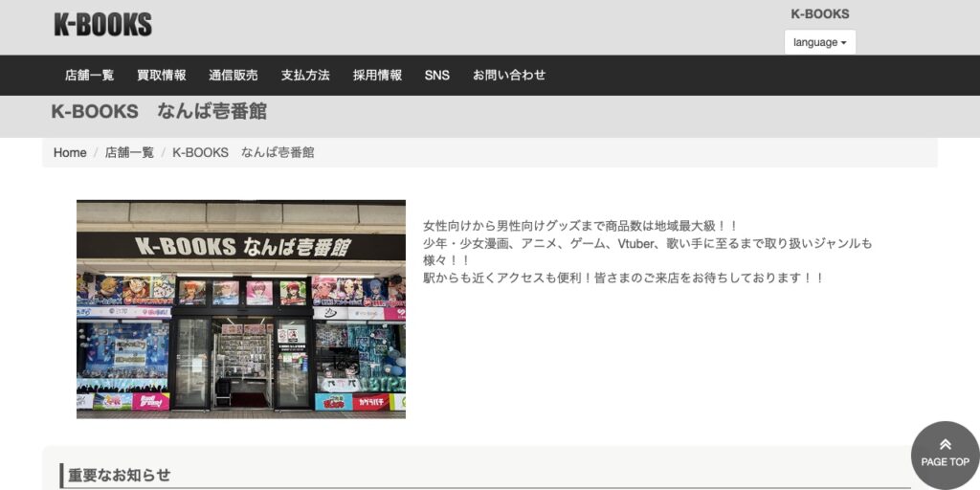Click the SNS menu item
Screen dimensions: 980x490
(x=436, y=75)
